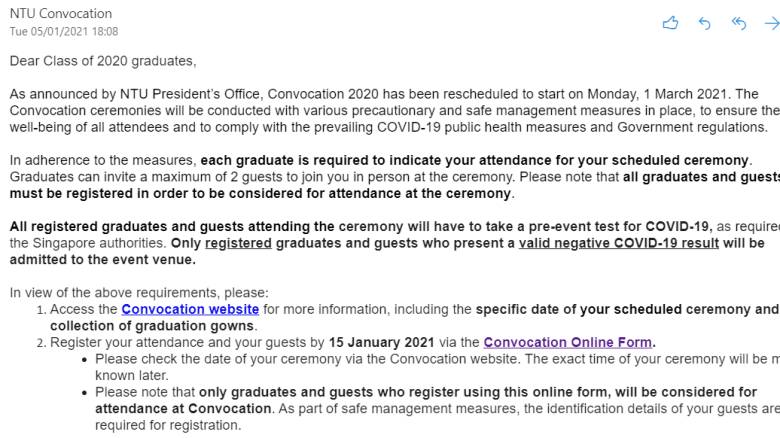Click the sender name NTU Convocation

click(61, 14)
